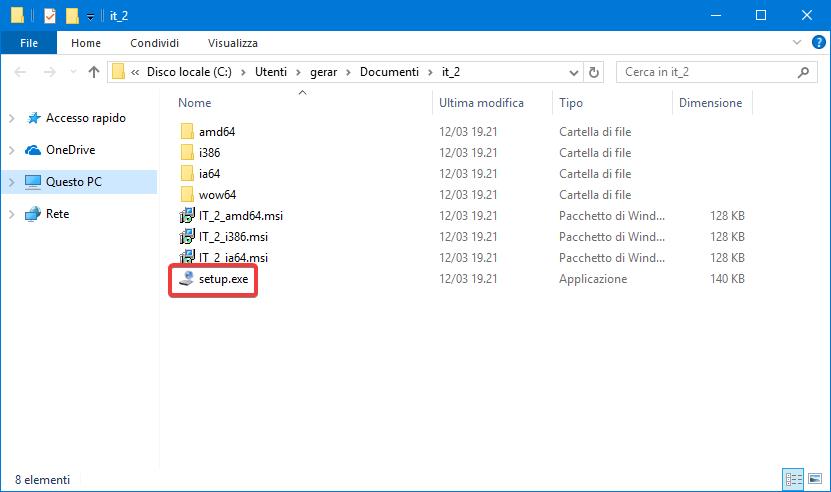The image size is (831, 492).
Task: Select the ia64 folder icon
Action: click(187, 173)
